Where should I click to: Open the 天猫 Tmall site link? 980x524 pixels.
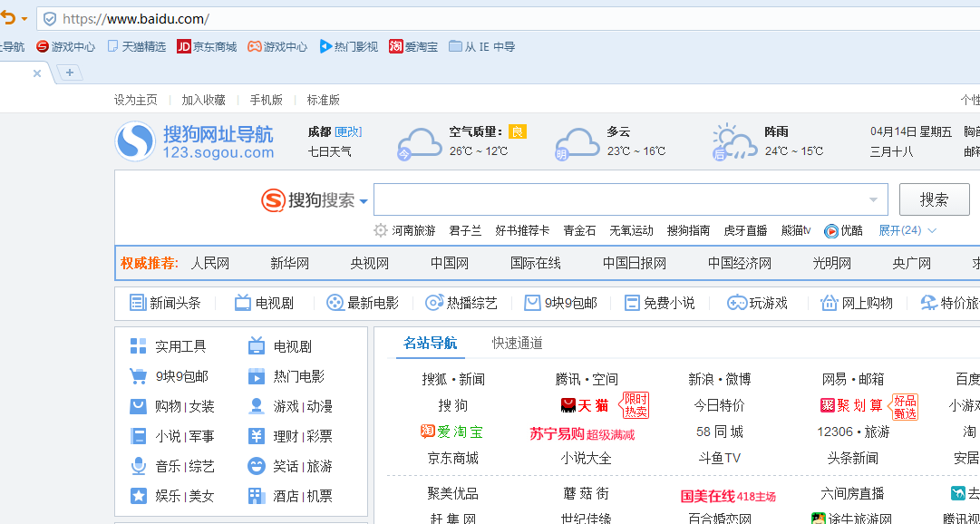click(x=585, y=405)
